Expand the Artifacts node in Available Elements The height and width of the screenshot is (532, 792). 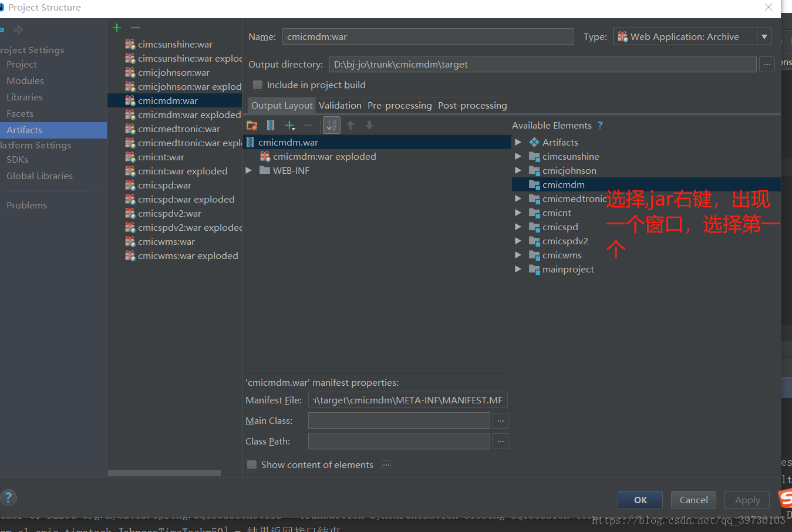point(518,142)
